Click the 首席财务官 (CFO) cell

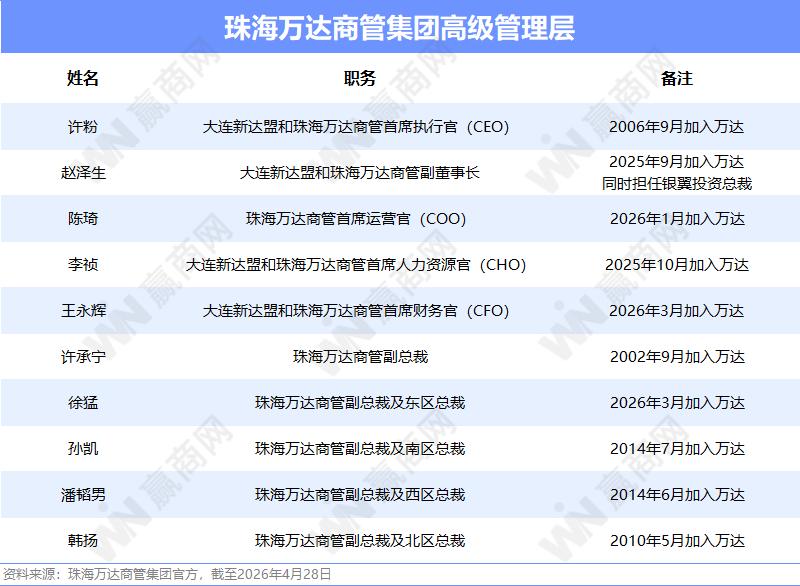356,310
